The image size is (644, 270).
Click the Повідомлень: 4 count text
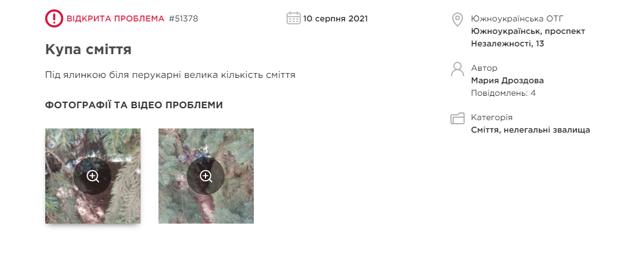pyautogui.click(x=503, y=93)
